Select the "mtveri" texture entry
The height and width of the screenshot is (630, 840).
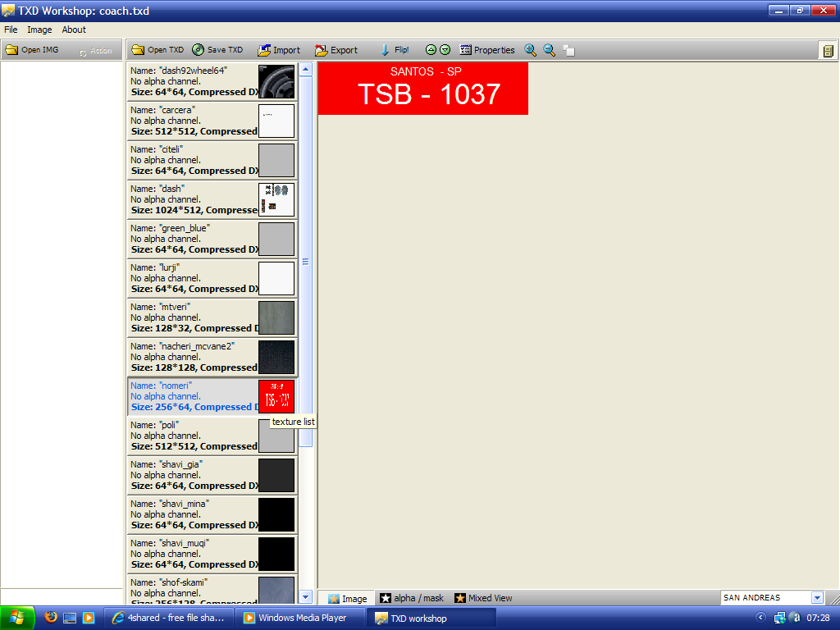pos(212,317)
